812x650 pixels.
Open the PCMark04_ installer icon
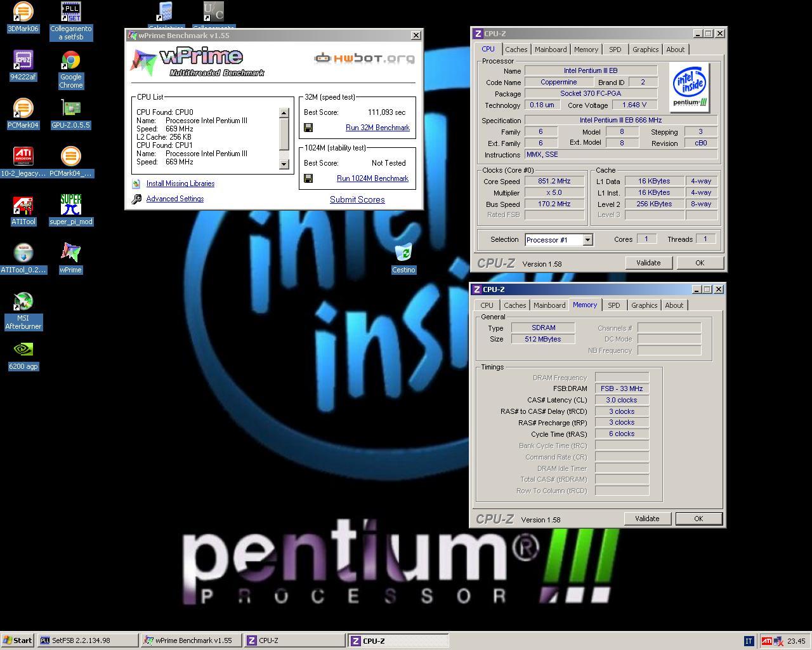71,162
